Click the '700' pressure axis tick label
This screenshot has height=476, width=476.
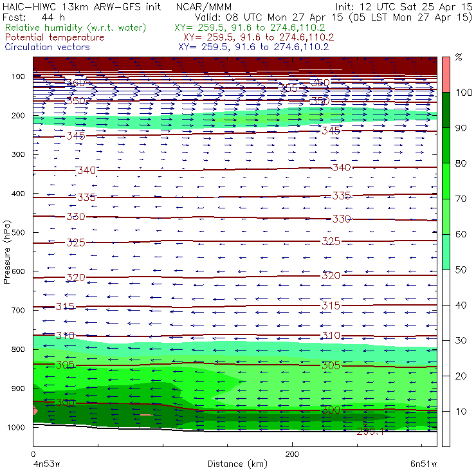[x=18, y=310]
